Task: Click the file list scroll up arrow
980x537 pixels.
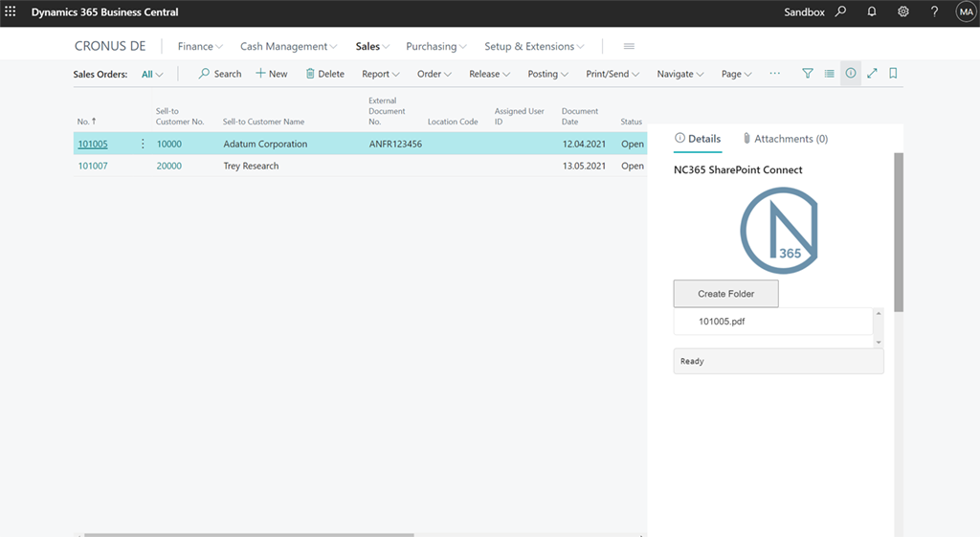Action: 879,313
